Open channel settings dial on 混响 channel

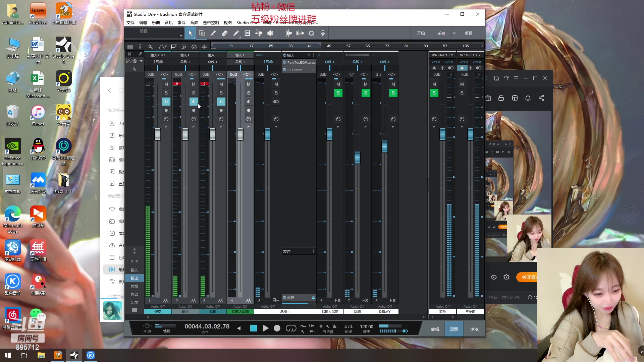point(366,119)
